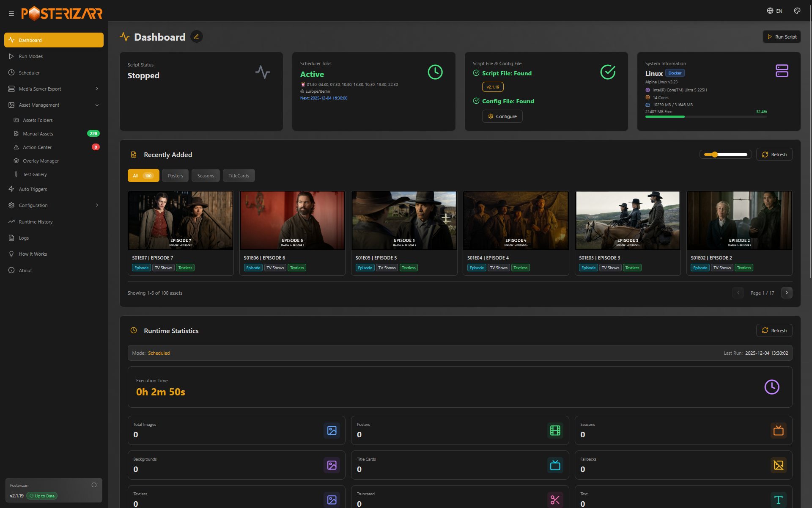Open the Overlay Manager
The width and height of the screenshot is (812, 508).
coord(41,160)
